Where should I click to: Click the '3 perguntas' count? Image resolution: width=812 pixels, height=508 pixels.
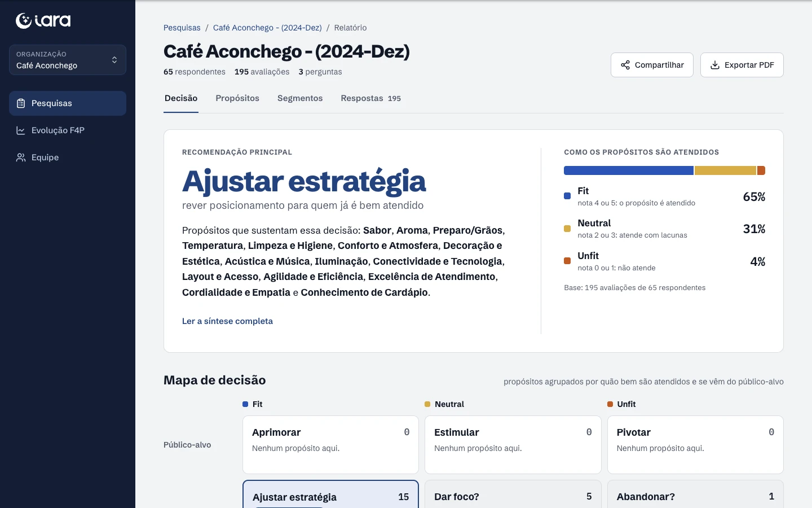coord(320,72)
